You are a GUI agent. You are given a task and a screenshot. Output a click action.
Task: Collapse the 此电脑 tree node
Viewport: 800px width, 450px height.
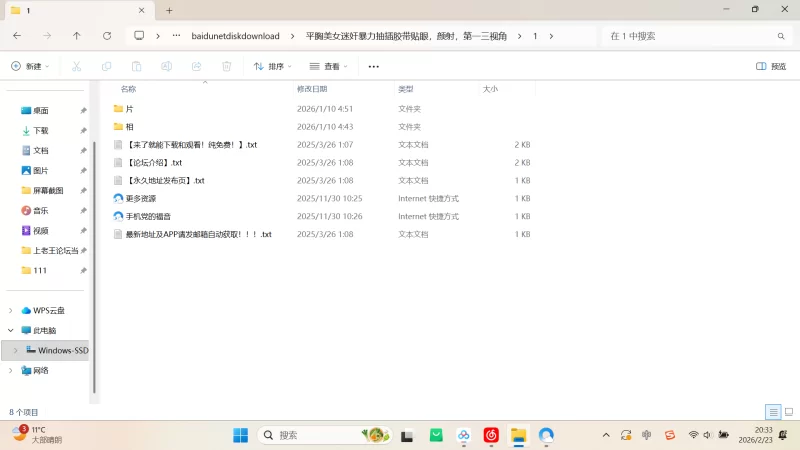pos(11,330)
